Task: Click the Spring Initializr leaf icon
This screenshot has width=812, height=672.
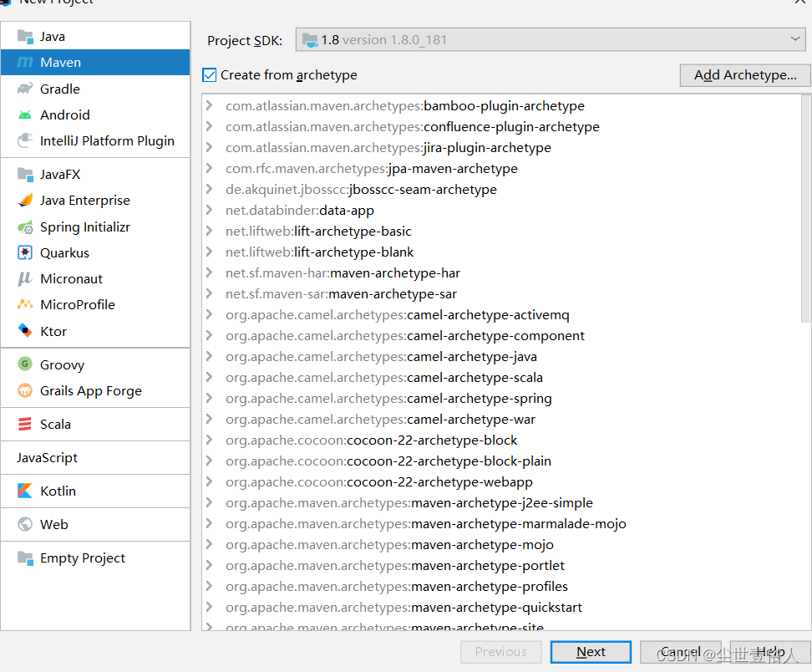Action: [25, 227]
